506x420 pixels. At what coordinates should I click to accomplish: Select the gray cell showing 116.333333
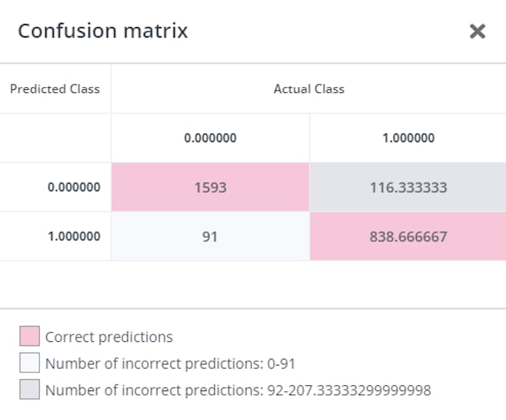tap(408, 187)
